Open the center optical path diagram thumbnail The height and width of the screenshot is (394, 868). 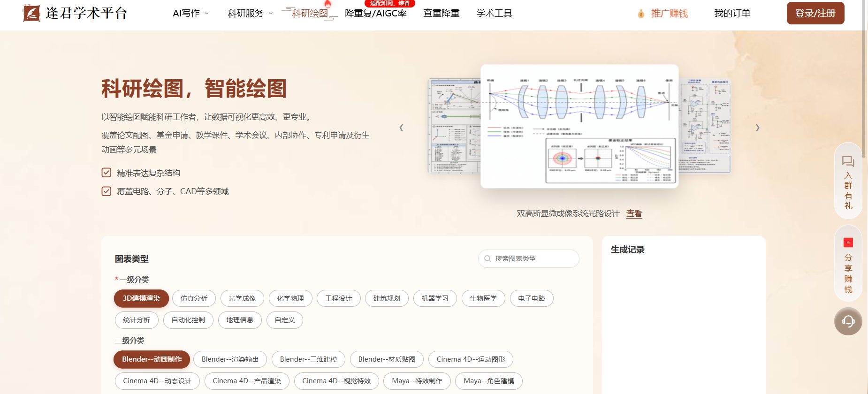tap(579, 126)
